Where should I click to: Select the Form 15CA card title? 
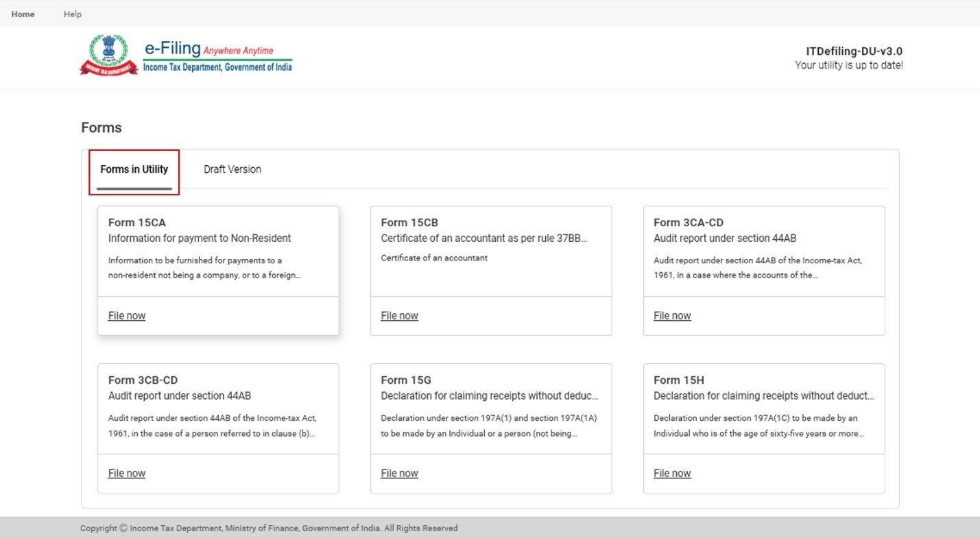tap(137, 223)
